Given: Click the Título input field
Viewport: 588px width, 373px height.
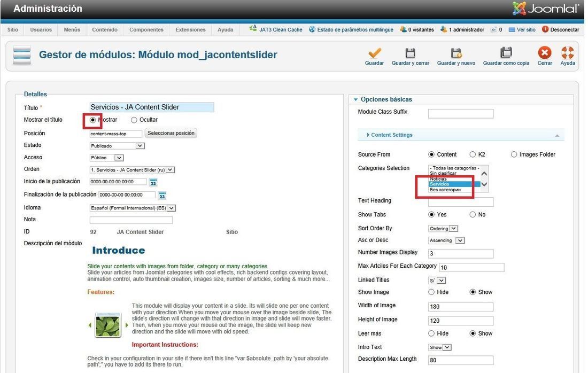Looking at the screenshot, I should click(151, 107).
